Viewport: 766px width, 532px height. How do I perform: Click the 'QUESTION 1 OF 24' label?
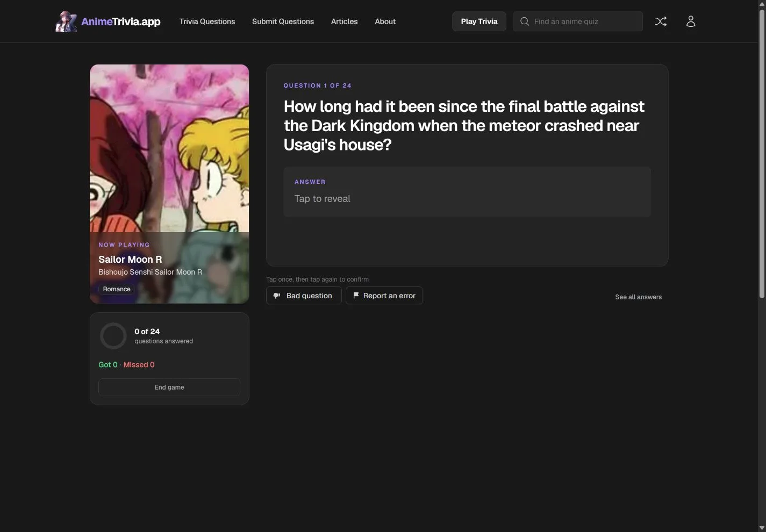coord(317,85)
